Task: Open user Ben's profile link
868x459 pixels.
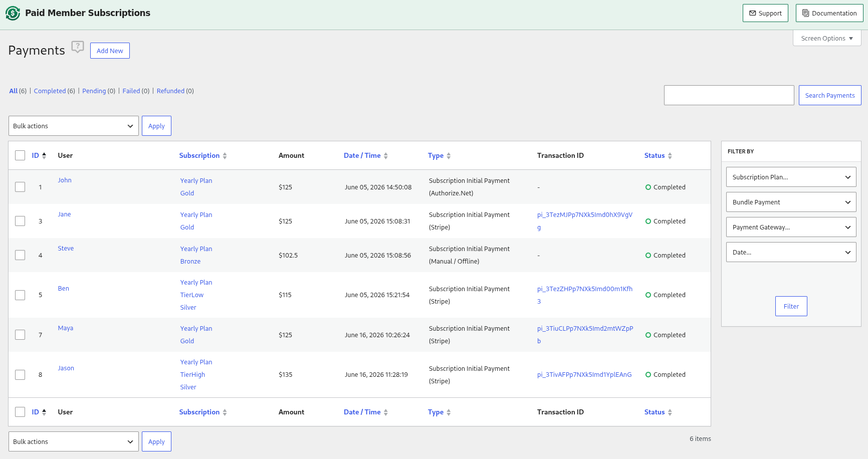Action: tap(64, 289)
